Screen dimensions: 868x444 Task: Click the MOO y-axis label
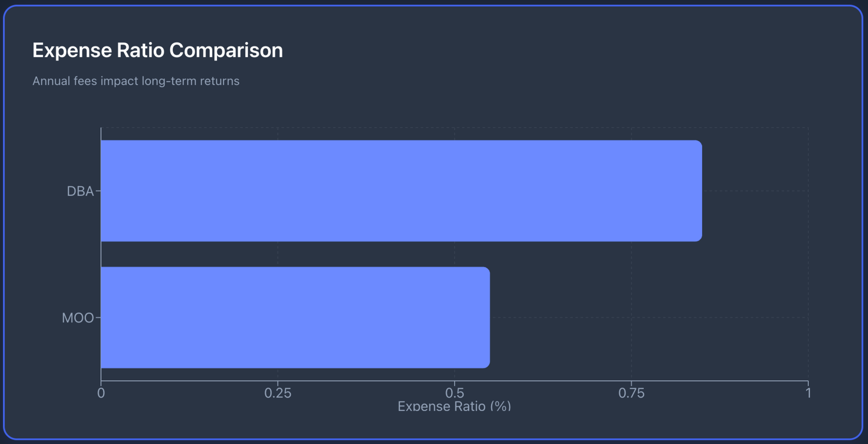tap(78, 318)
